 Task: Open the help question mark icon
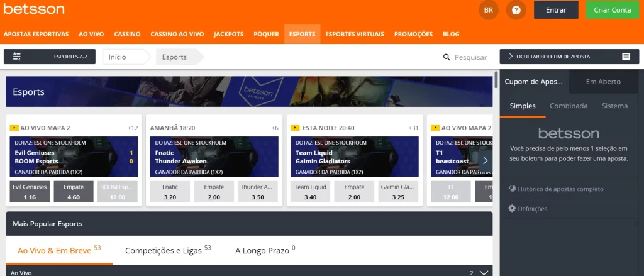click(516, 10)
